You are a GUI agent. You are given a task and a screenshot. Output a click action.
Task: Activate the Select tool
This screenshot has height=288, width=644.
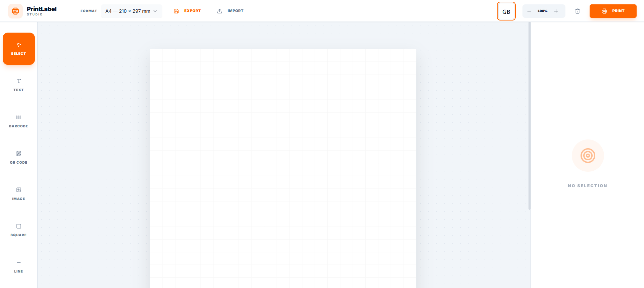pyautogui.click(x=19, y=49)
